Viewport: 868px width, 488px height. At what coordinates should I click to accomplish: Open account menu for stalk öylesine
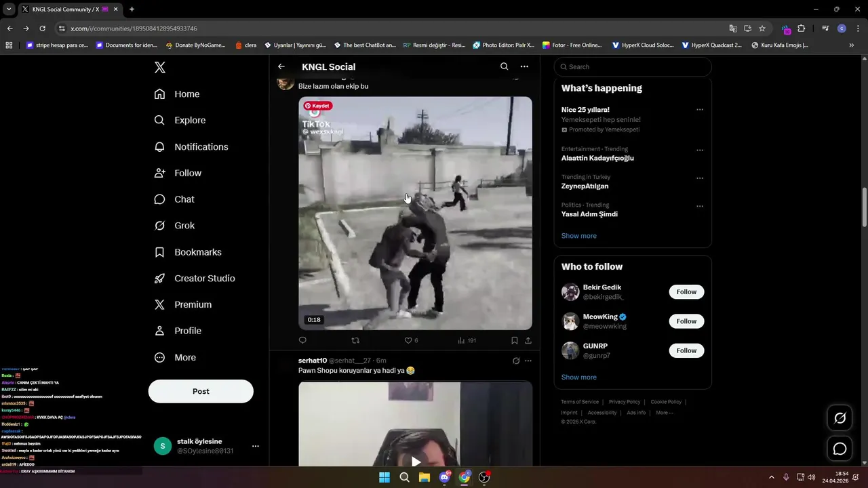point(256,446)
